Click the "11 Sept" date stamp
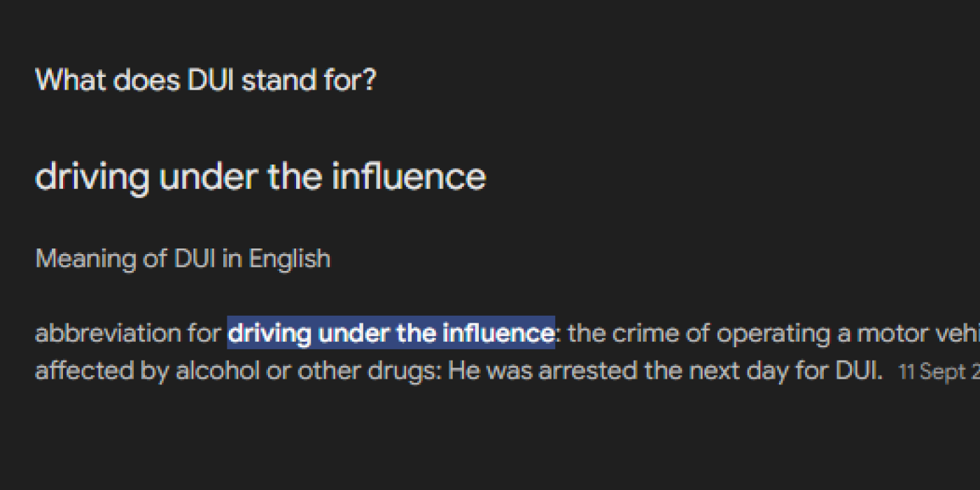980x490 pixels. pyautogui.click(x=932, y=372)
